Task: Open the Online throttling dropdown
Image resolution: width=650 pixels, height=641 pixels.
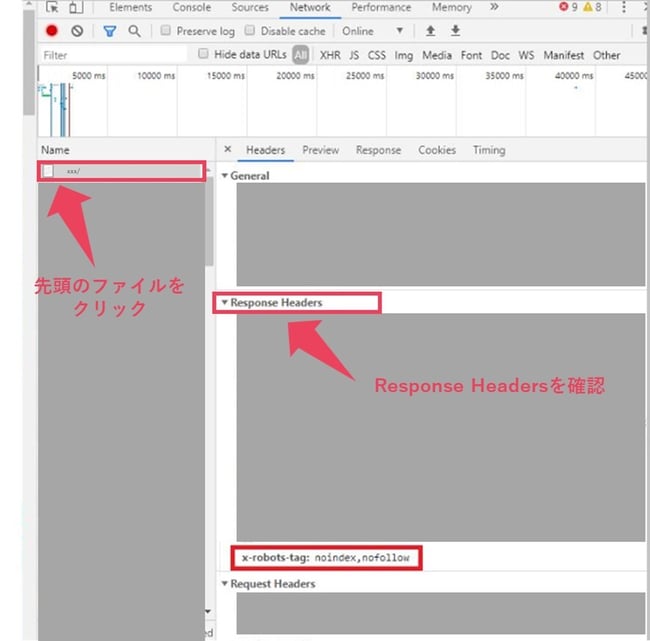Action: tap(374, 32)
